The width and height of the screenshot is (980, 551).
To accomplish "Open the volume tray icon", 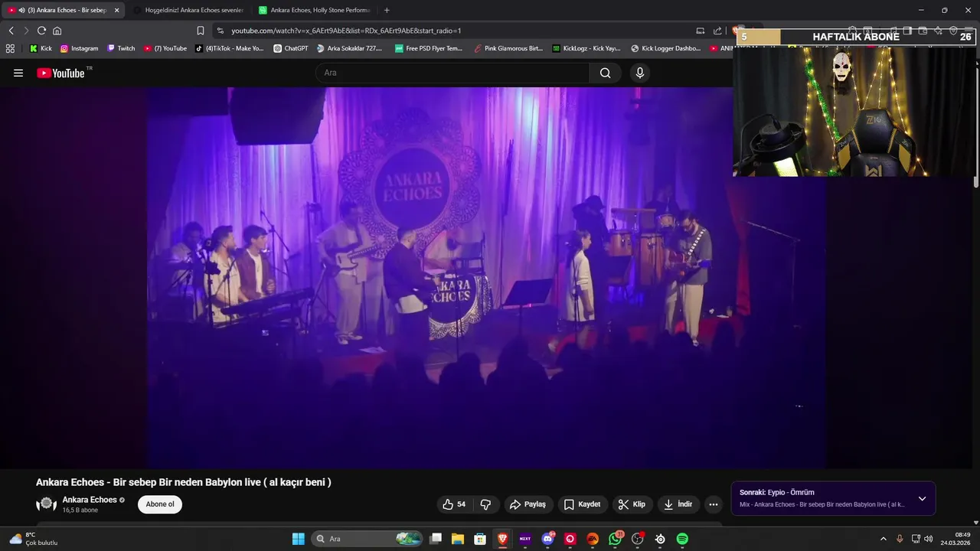I will click(x=928, y=539).
